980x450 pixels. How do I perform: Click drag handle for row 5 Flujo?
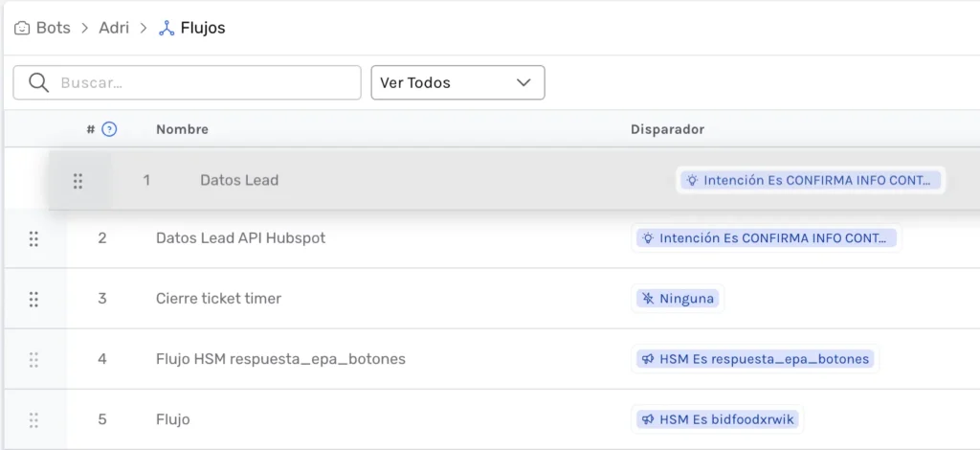[x=33, y=419]
